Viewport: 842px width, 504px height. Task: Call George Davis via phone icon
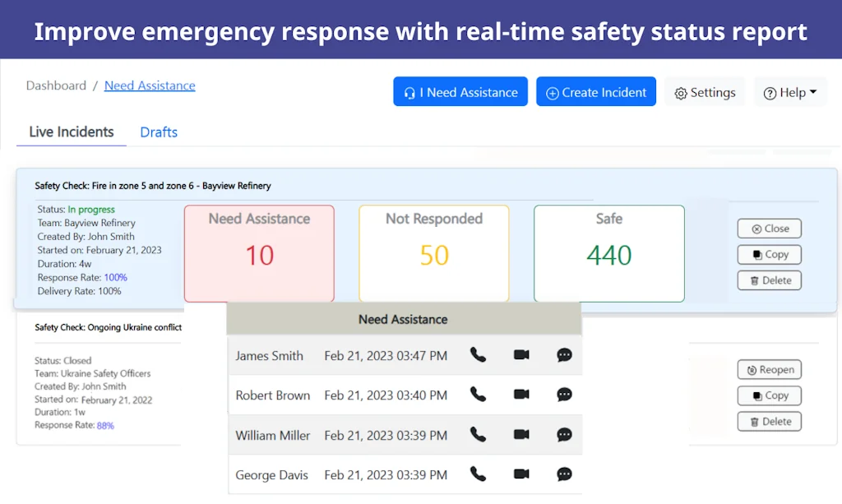click(478, 474)
